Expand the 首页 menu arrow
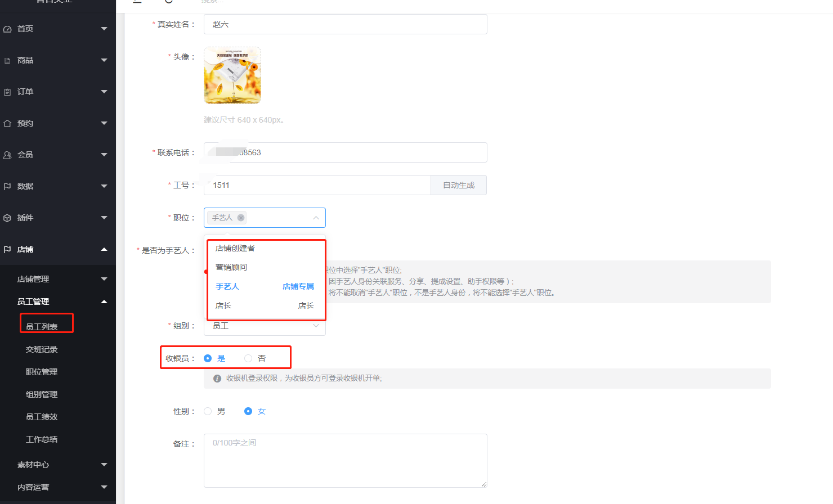Image resolution: width=833 pixels, height=504 pixels. tap(104, 29)
